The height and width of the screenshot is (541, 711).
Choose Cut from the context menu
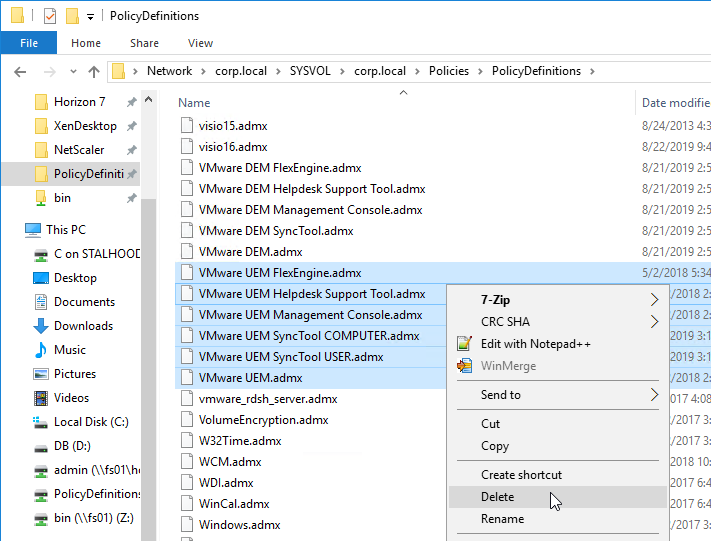click(558, 424)
